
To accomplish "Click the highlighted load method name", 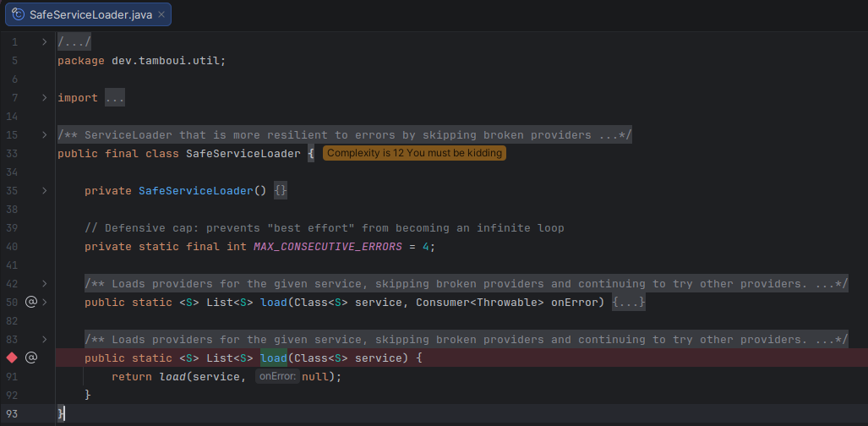I will [x=274, y=358].
